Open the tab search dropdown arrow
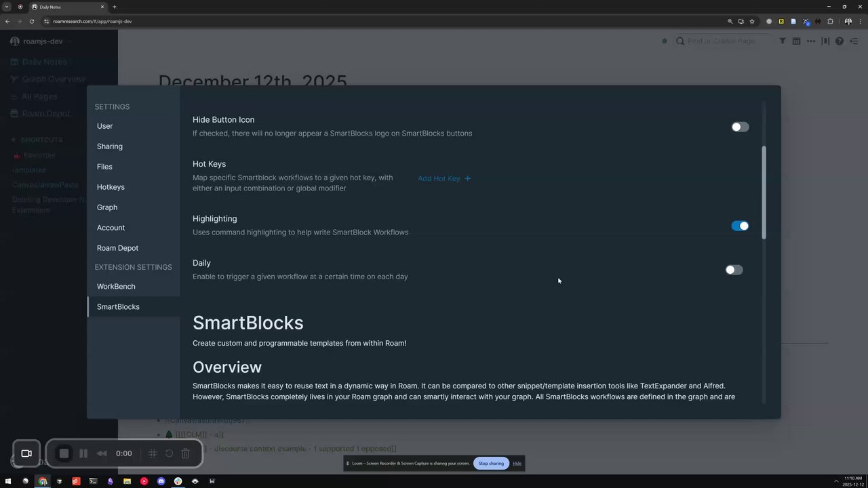 click(7, 7)
